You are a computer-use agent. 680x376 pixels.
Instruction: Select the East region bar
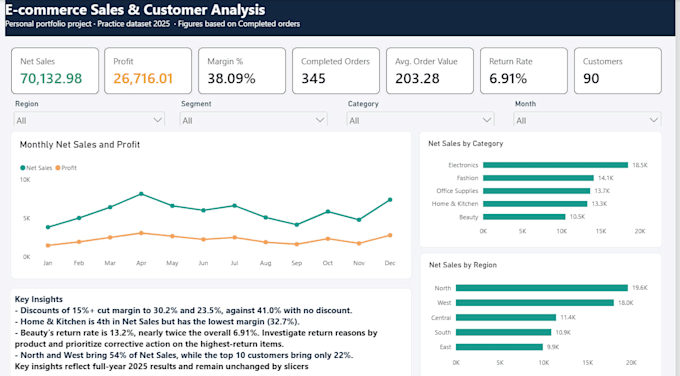point(499,347)
